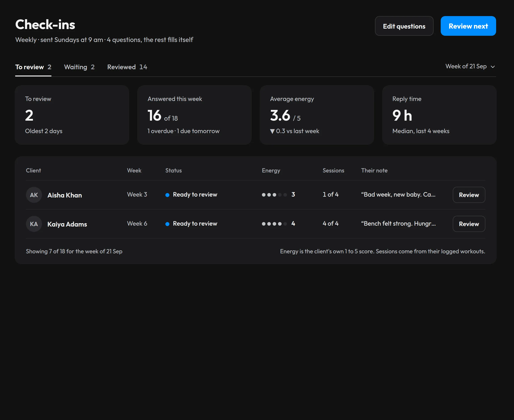The width and height of the screenshot is (514, 420).
Task: Click the Showing 7 of 18 footer text
Action: (x=74, y=251)
